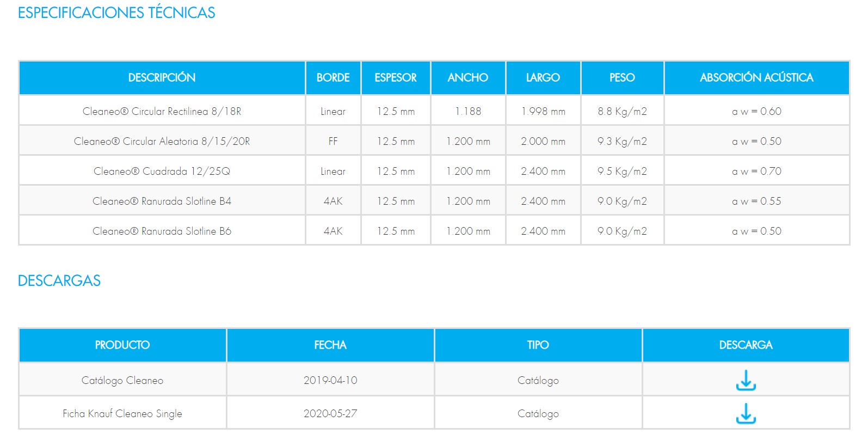The image size is (868, 446).
Task: Click the DESCRIPCIÓN column header
Action: coord(162,78)
